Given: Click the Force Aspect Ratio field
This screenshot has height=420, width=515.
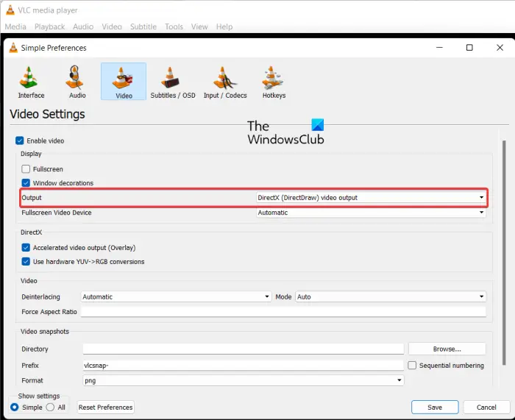Looking at the screenshot, I should click(283, 312).
